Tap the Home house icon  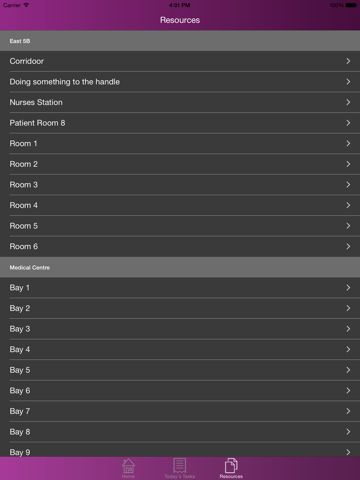128,466
